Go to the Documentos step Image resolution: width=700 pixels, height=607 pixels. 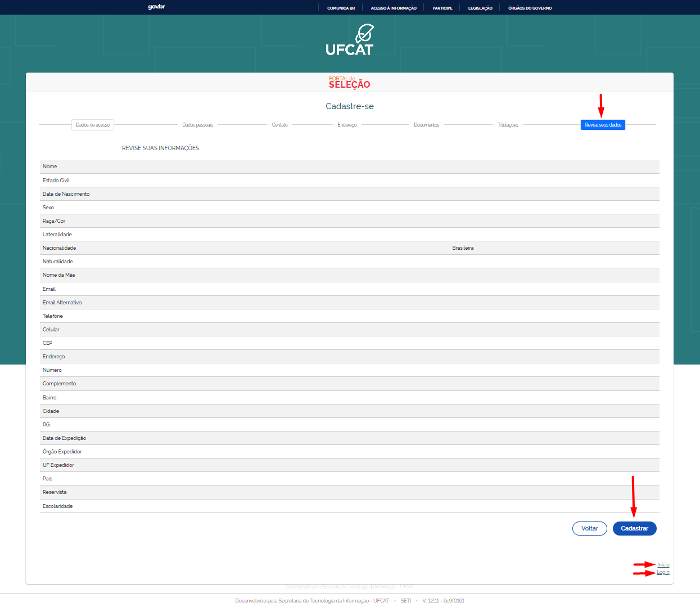coord(426,125)
